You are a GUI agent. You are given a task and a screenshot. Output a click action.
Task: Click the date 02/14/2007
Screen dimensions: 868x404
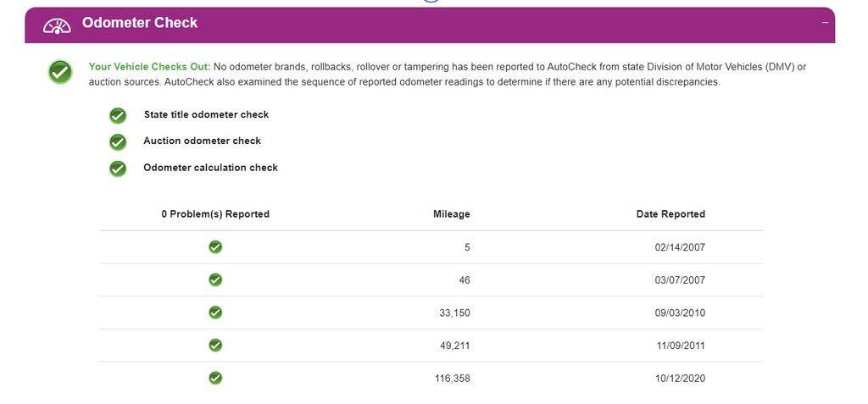[x=680, y=247]
